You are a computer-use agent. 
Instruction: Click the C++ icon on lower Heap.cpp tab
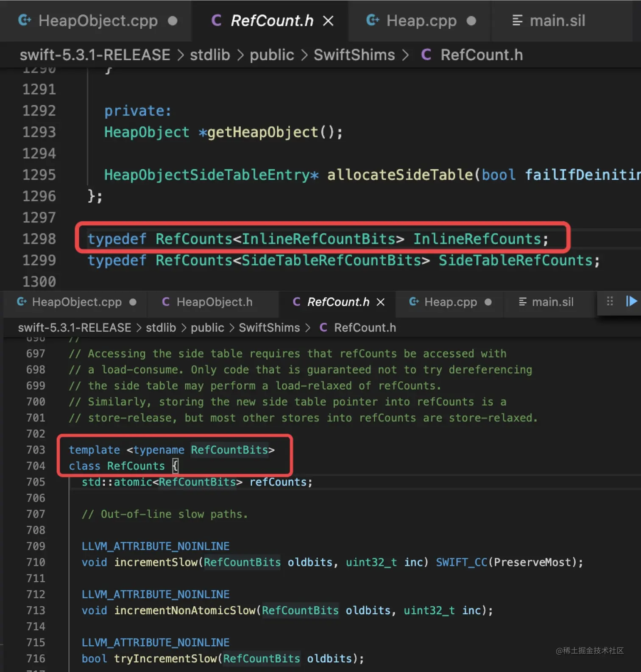[414, 301]
